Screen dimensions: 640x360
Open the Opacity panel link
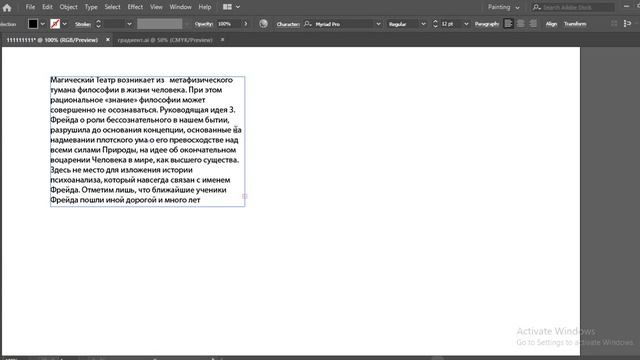[x=203, y=24]
